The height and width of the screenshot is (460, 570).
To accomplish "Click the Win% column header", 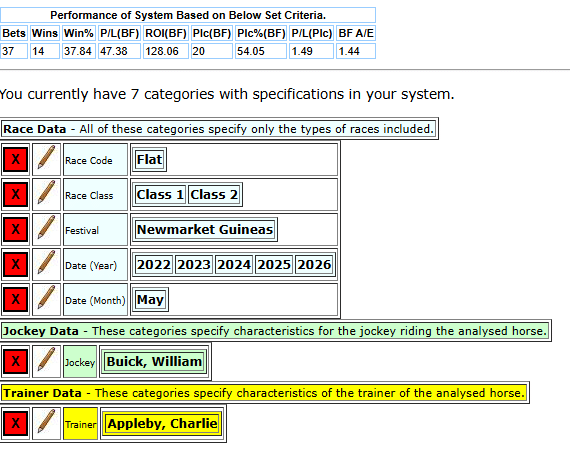I will tap(79, 33).
